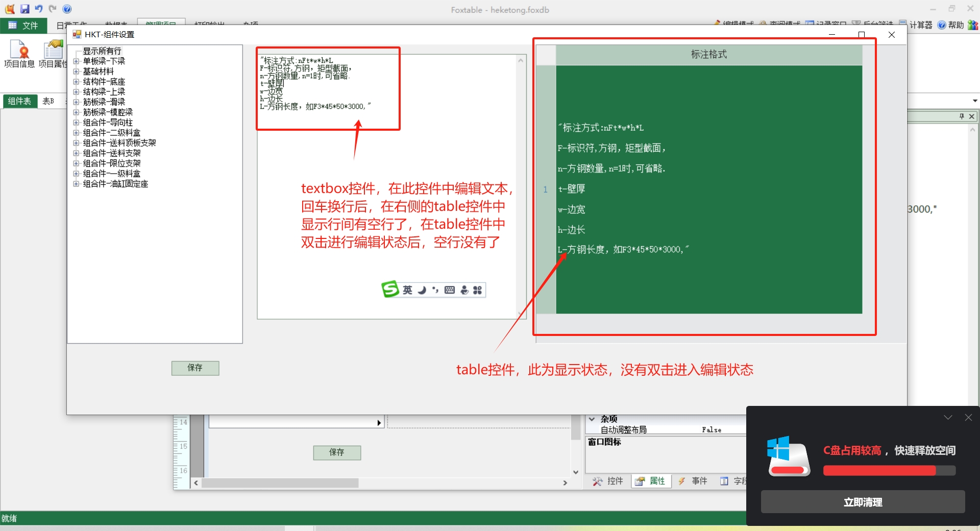Screen dimensions: 980x531
Task: Expand the 基础材料 tree node
Action: (x=76, y=71)
